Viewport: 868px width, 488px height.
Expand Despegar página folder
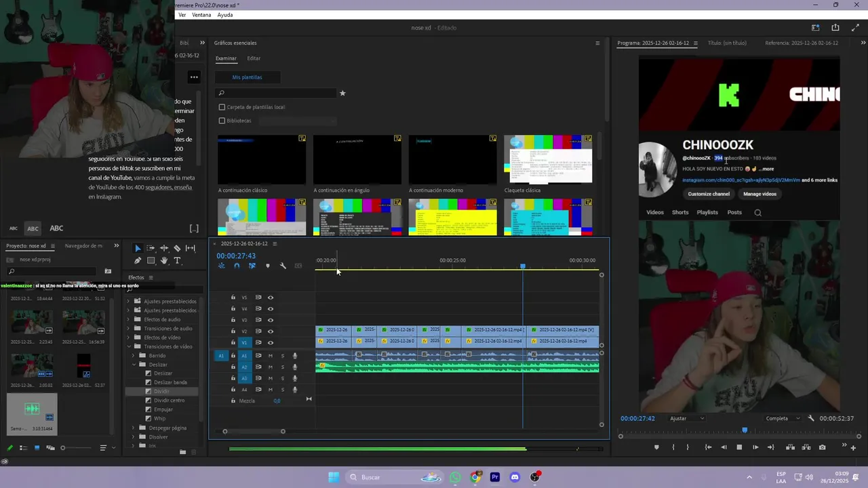[134, 428]
